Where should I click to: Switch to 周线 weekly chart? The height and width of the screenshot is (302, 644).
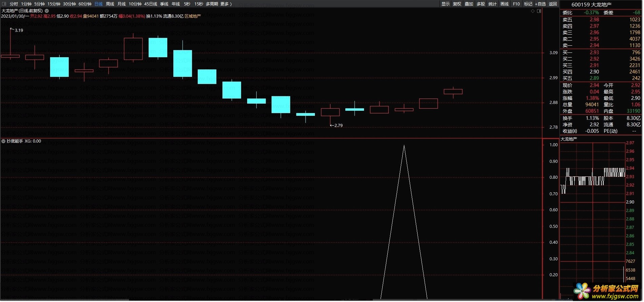tap(110, 4)
